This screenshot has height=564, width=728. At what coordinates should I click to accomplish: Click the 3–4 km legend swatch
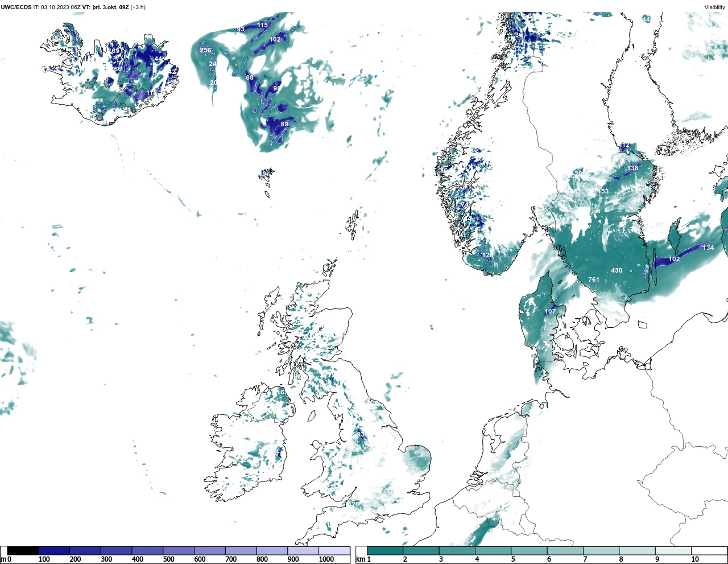click(457, 550)
